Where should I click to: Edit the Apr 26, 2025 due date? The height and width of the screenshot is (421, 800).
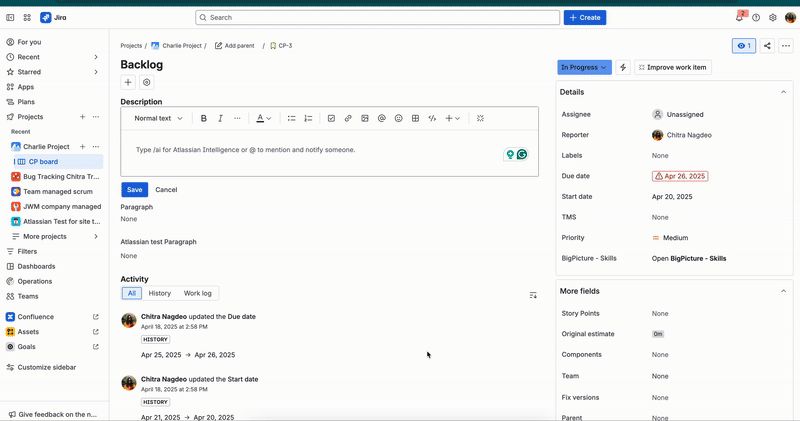680,176
